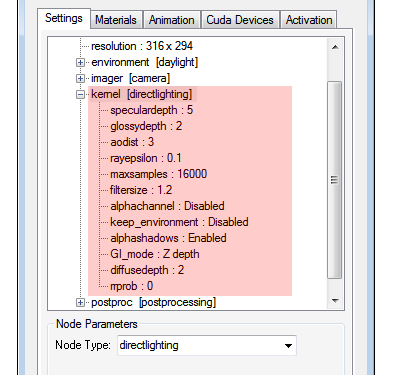Click the tree scrollbar down arrow
The image size is (398, 375).
coord(335,301)
